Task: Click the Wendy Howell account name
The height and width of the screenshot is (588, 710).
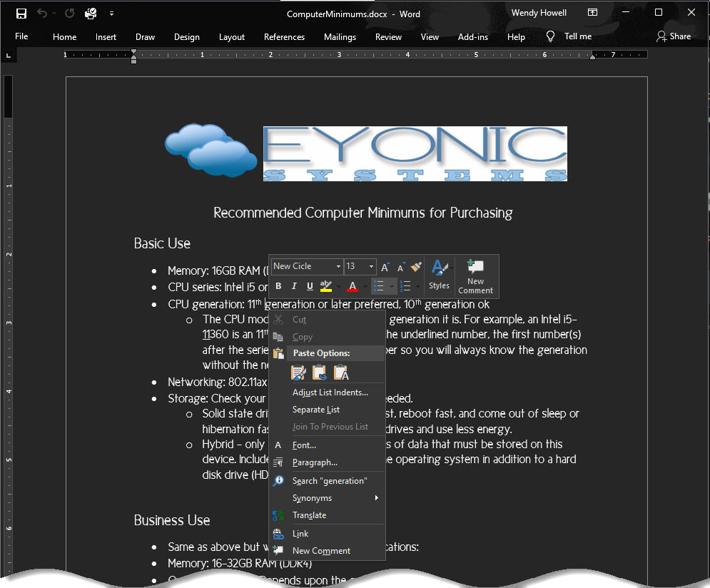Action: click(539, 13)
